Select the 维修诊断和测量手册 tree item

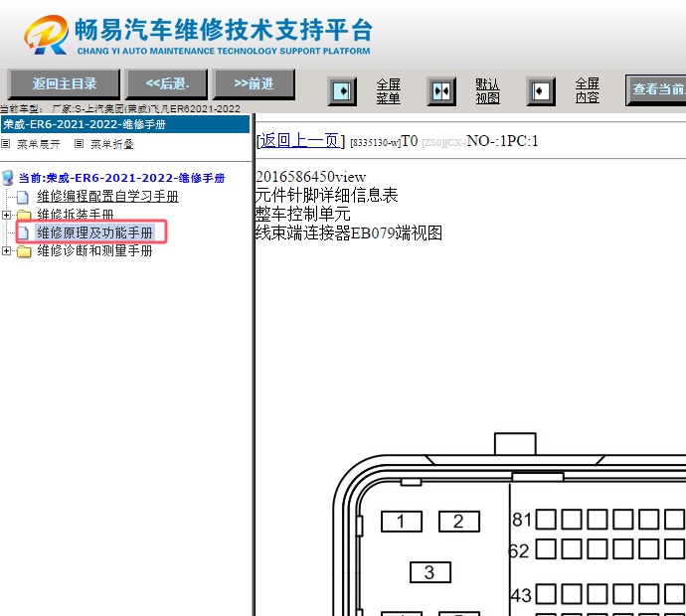[94, 250]
